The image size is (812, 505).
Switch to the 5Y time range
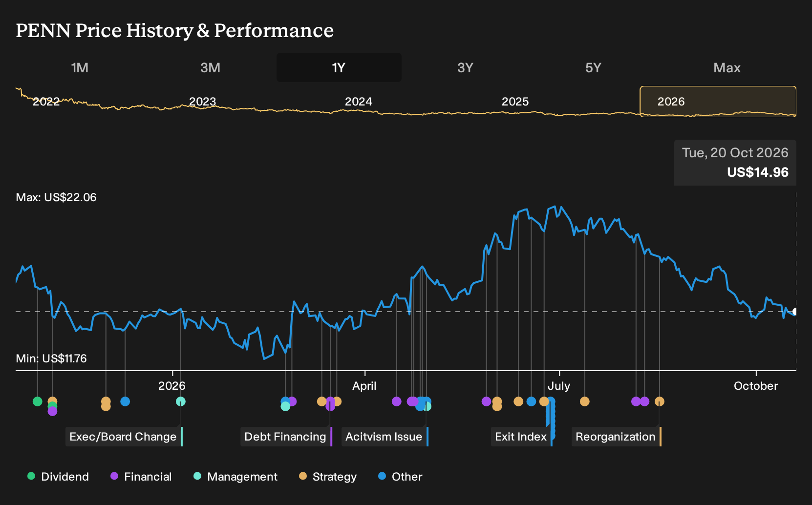593,67
